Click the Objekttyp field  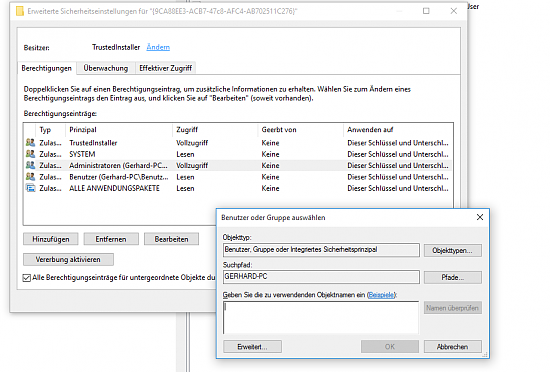click(x=321, y=250)
